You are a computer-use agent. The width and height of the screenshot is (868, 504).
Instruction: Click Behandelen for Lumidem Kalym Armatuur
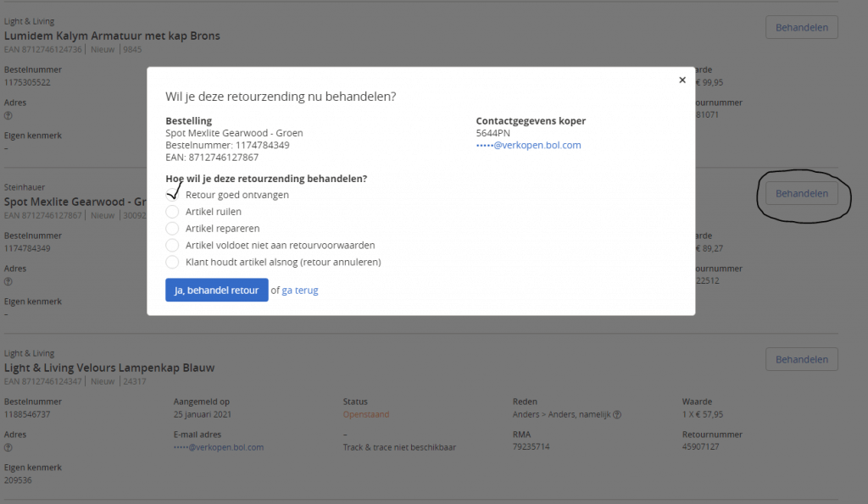coord(801,27)
